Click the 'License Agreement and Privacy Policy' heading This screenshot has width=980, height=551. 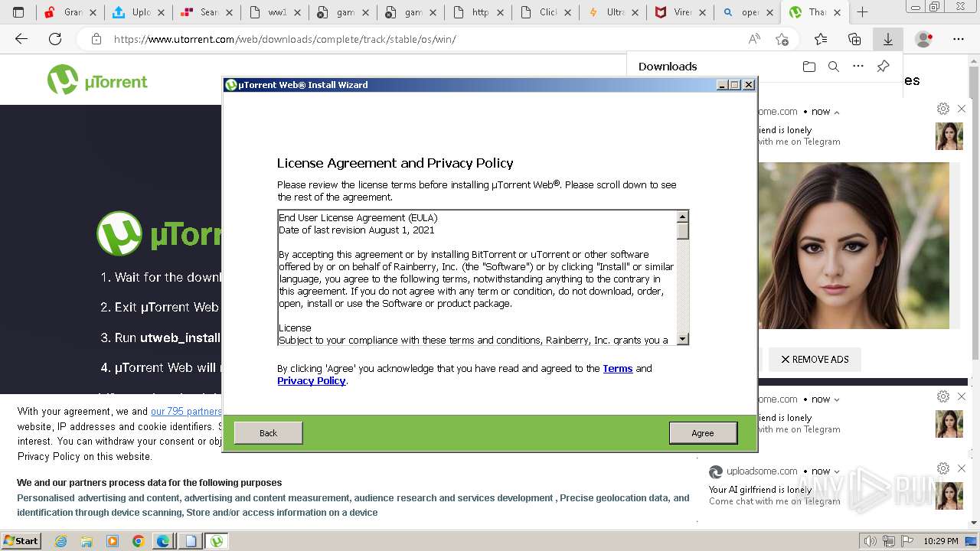click(395, 163)
